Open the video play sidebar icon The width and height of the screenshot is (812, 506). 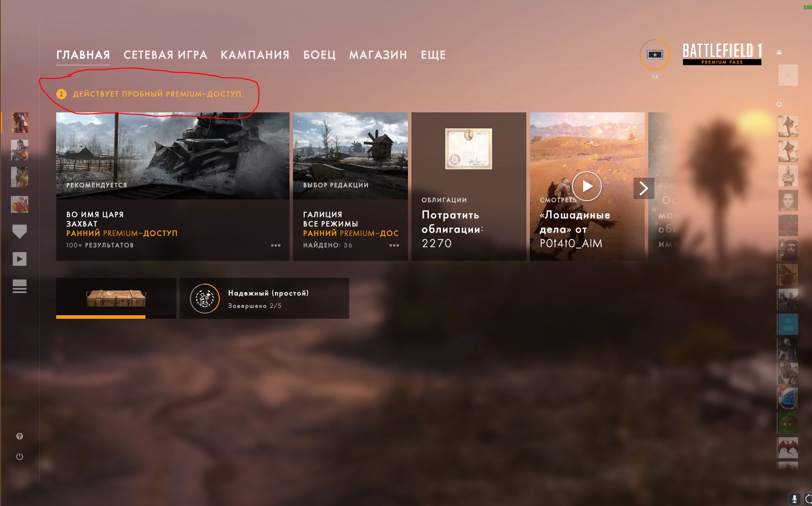(19, 259)
